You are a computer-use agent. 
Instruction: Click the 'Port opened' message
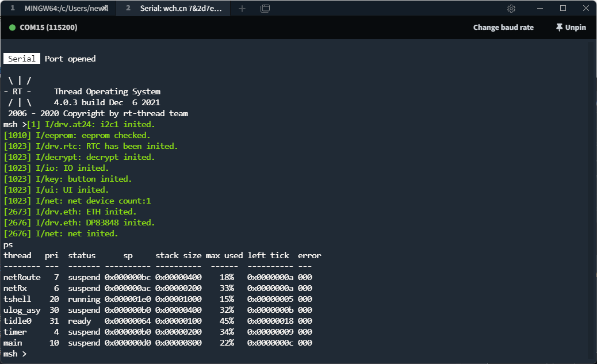tap(70, 59)
